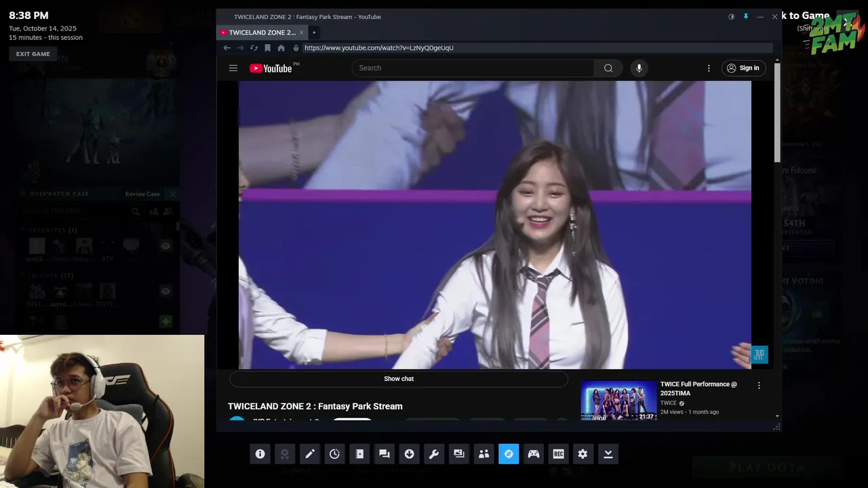
Task: View site security padlock icon
Action: pos(296,48)
